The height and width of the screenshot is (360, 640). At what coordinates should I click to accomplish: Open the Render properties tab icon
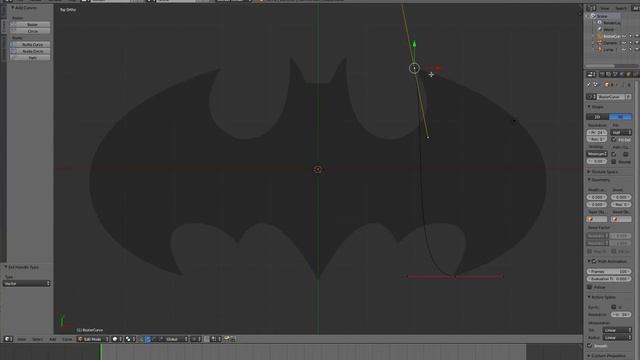tap(602, 74)
